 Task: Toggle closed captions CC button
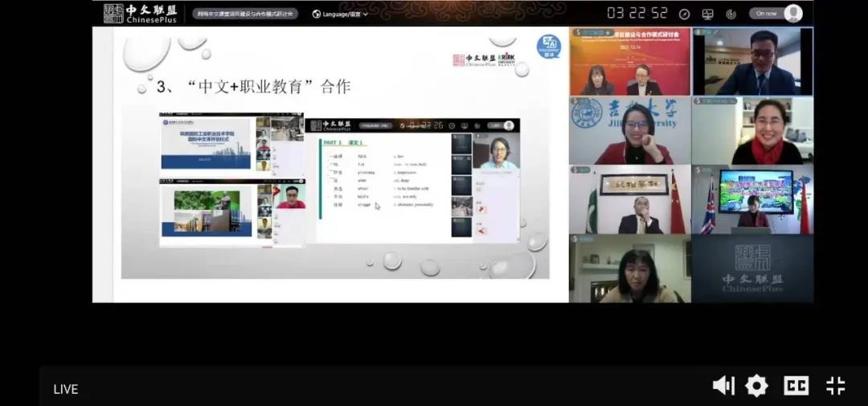coord(796,386)
